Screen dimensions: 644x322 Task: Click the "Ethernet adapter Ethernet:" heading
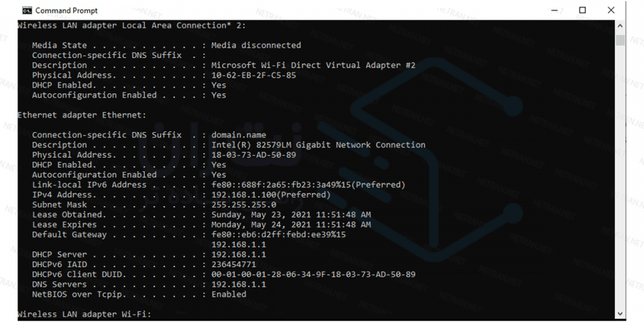[82, 115]
